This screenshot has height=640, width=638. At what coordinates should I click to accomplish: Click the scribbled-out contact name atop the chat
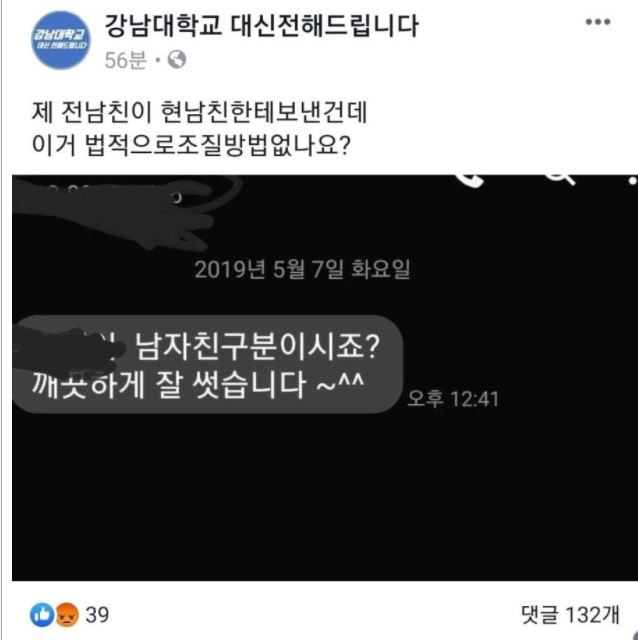[x=127, y=212]
